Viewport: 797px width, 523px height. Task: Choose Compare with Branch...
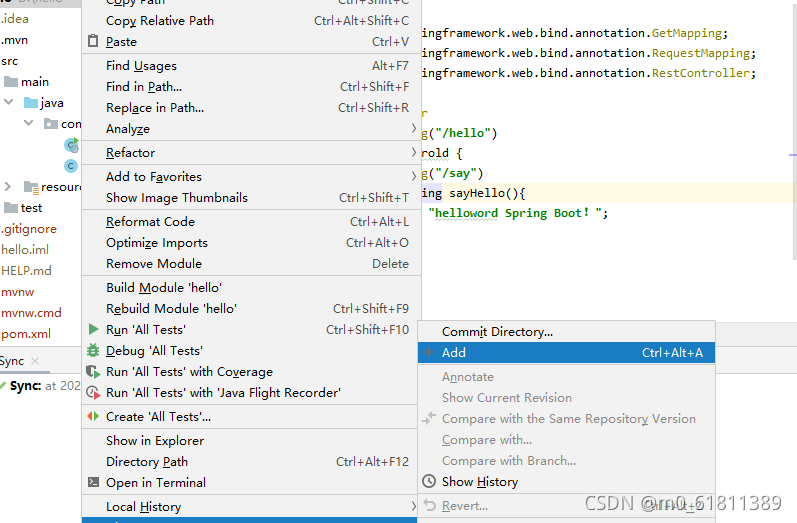566,460
